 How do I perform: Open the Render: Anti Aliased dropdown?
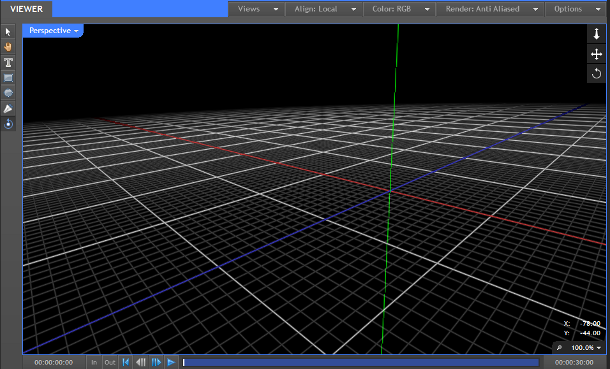pos(491,9)
